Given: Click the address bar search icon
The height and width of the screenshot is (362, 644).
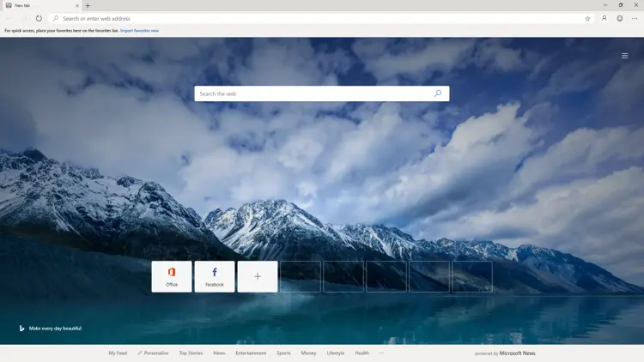Looking at the screenshot, I should (x=56, y=19).
